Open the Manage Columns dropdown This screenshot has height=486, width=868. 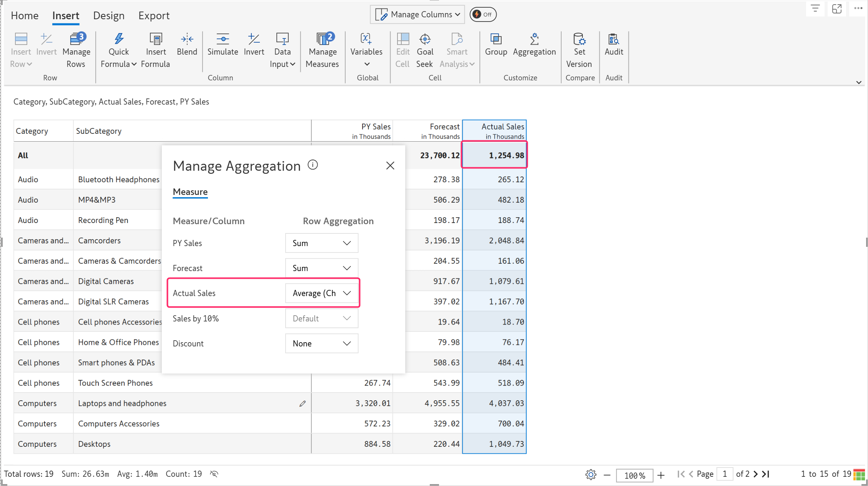coord(417,15)
